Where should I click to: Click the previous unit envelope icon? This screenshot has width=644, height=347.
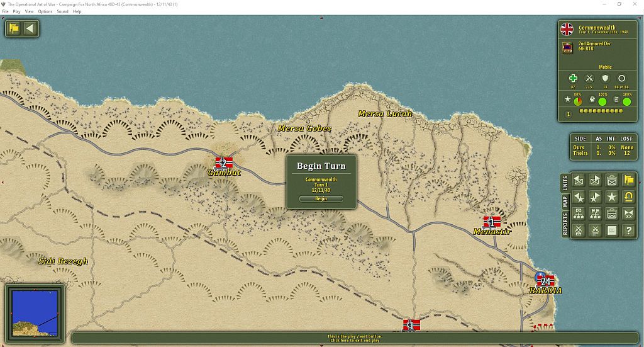pos(579,180)
